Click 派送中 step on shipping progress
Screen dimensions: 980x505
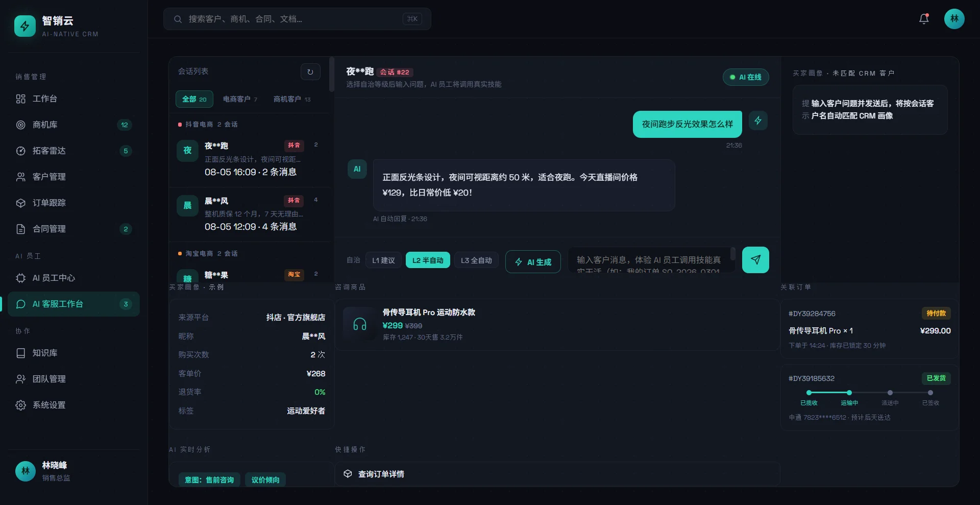(890, 397)
